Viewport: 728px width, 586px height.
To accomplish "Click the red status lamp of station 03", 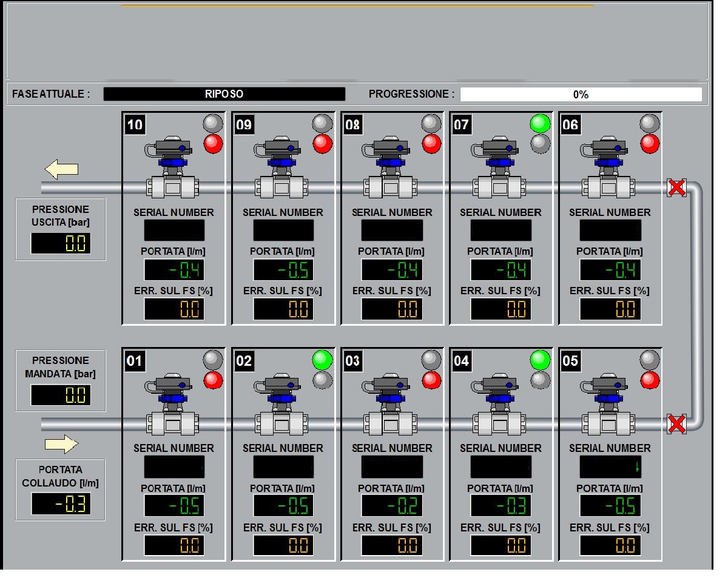I will [431, 380].
